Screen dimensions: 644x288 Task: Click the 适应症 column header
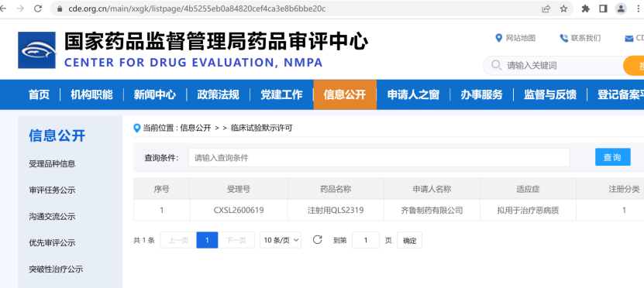pos(529,189)
